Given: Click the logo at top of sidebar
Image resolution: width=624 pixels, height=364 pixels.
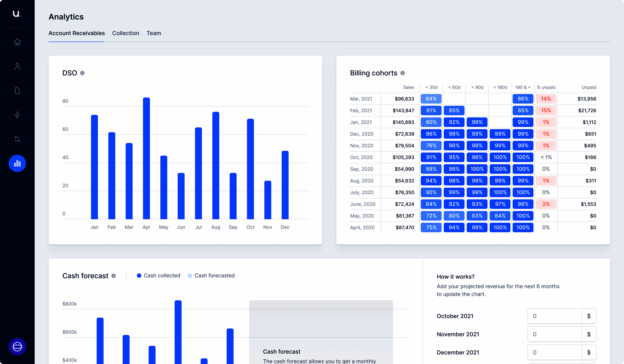Looking at the screenshot, I should 17,14.
